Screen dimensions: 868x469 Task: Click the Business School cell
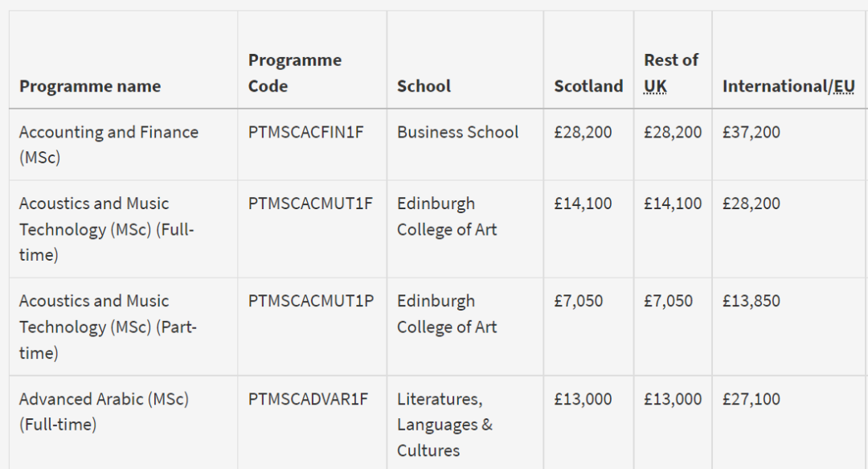coord(457,132)
